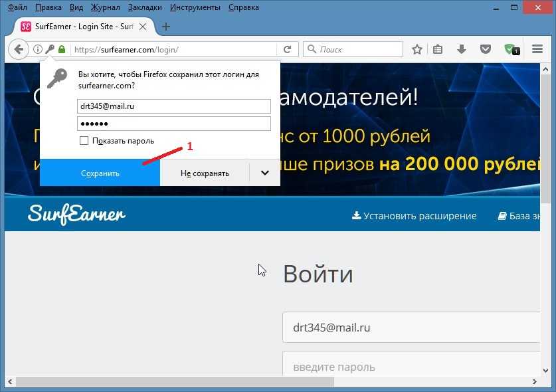Open the Инструменты menu

coord(195,7)
